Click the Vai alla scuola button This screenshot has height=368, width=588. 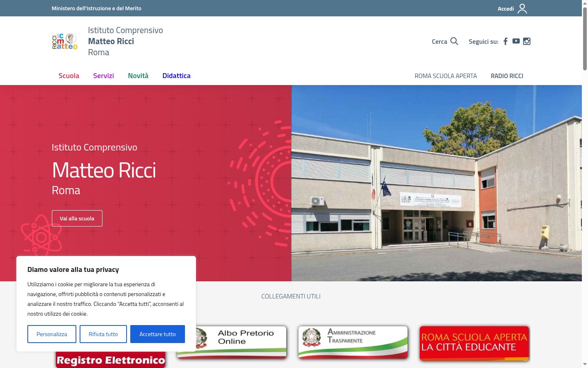77,218
